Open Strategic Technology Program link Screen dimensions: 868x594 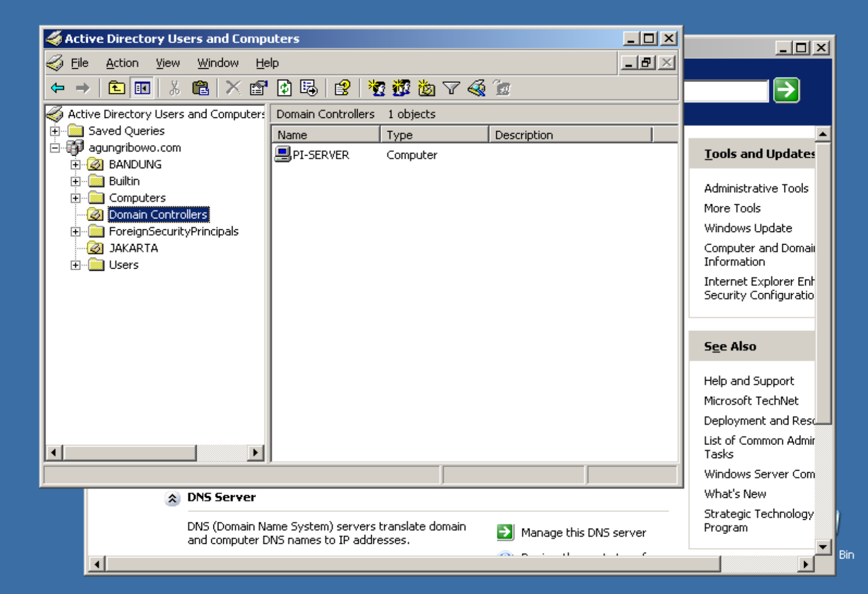coord(758,520)
